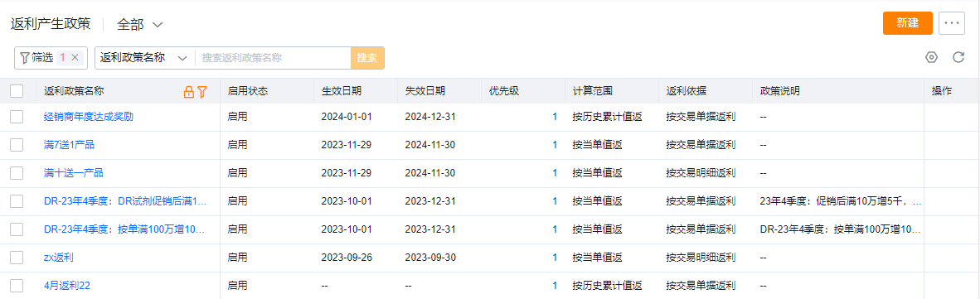Toggle the select-all checkbox in header
Screen dimensions: 980x299
(17, 91)
